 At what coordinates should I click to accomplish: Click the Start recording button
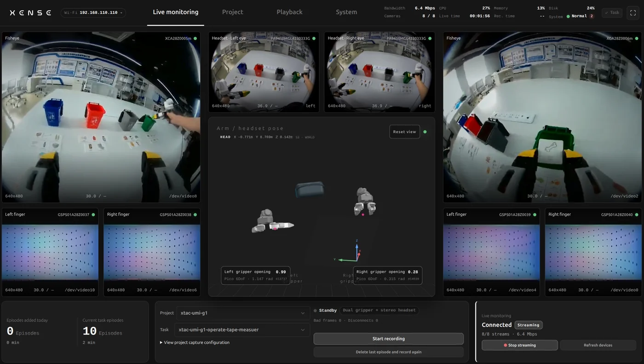389,339
